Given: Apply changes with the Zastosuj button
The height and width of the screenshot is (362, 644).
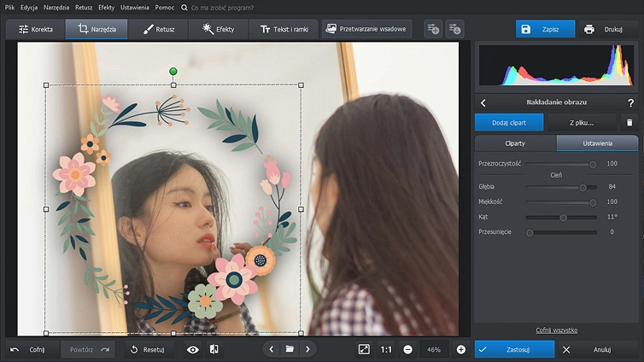Looking at the screenshot, I should click(513, 349).
